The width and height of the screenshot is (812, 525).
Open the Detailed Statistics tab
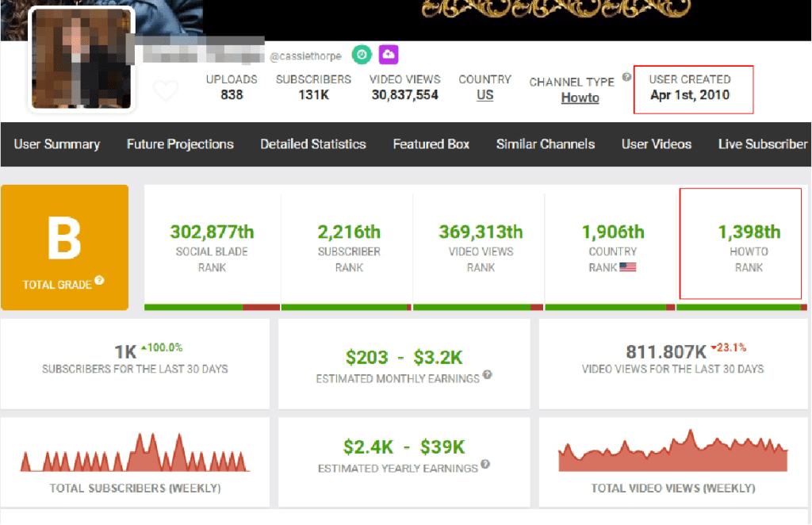(313, 144)
